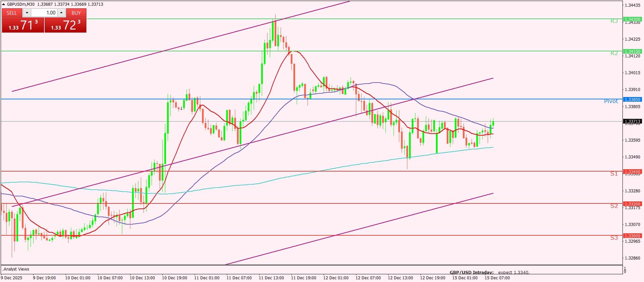Image resolution: width=644 pixels, height=282 pixels.
Task: Click the sell price 1.33713 tile
Action: coord(23,25)
